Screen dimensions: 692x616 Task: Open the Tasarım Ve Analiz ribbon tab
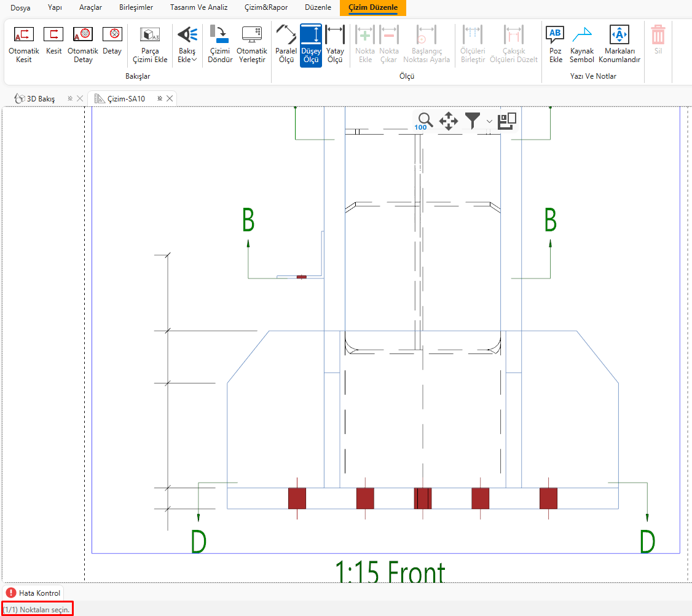pos(199,7)
